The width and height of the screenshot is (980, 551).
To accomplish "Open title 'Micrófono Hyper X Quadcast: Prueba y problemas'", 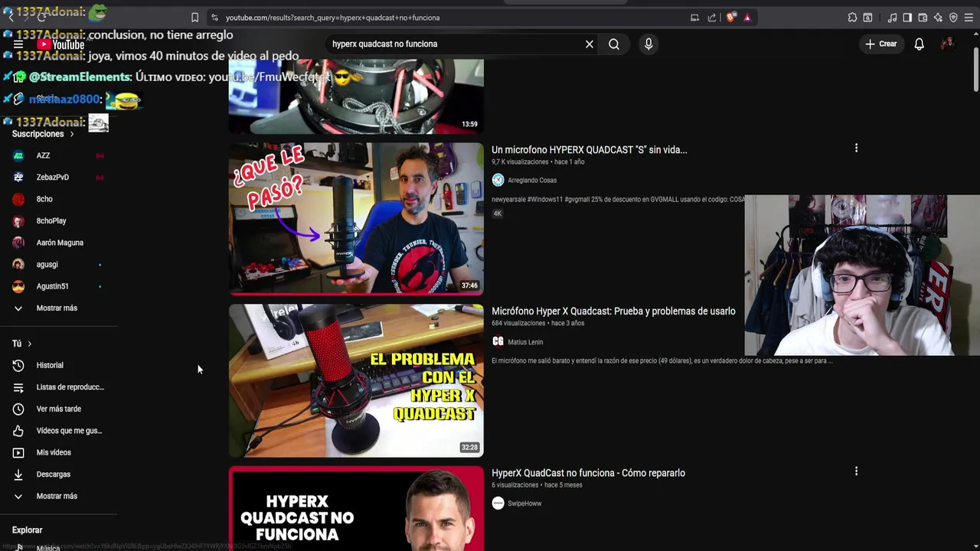I will click(x=613, y=311).
